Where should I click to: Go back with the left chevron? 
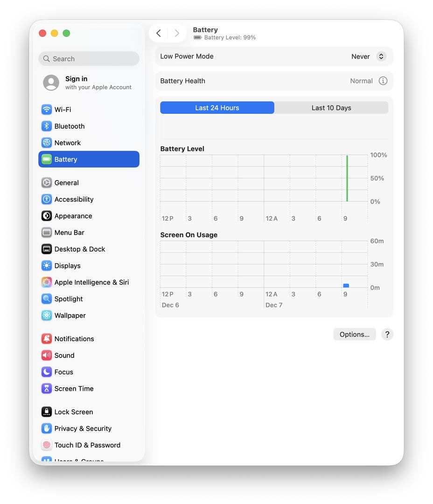(159, 33)
